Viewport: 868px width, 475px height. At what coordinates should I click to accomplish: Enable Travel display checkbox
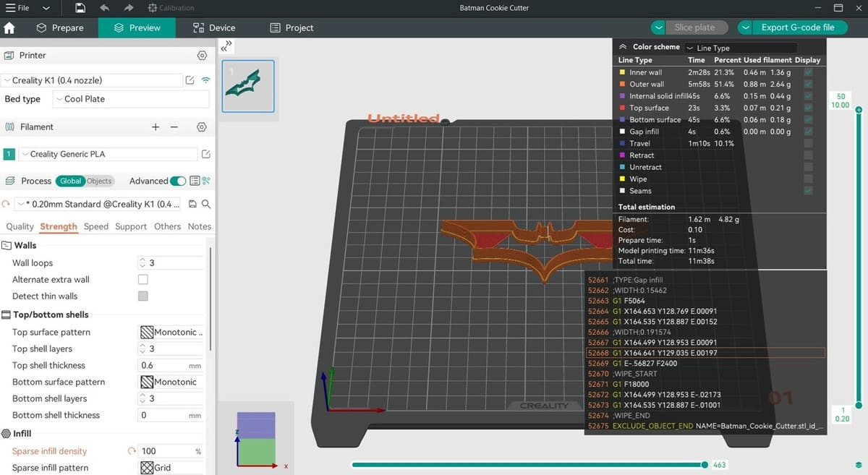point(808,143)
